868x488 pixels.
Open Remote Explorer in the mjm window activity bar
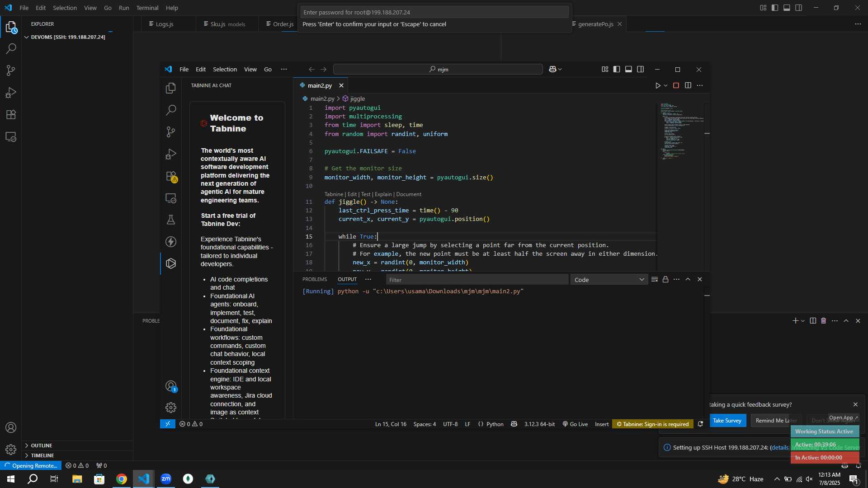click(x=171, y=198)
